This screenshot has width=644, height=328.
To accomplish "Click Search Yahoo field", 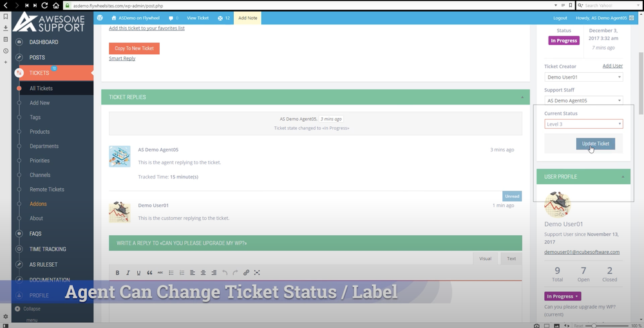I will click(609, 5).
